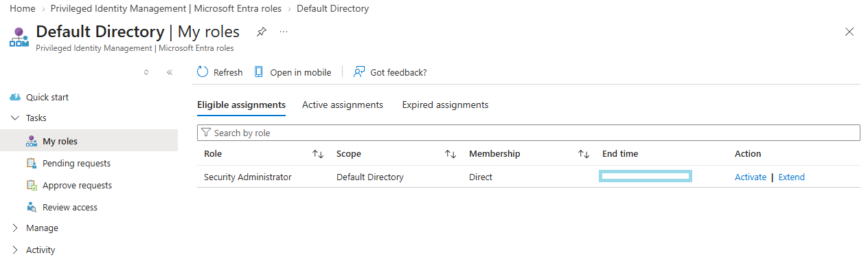Click the Manage section label

[42, 228]
